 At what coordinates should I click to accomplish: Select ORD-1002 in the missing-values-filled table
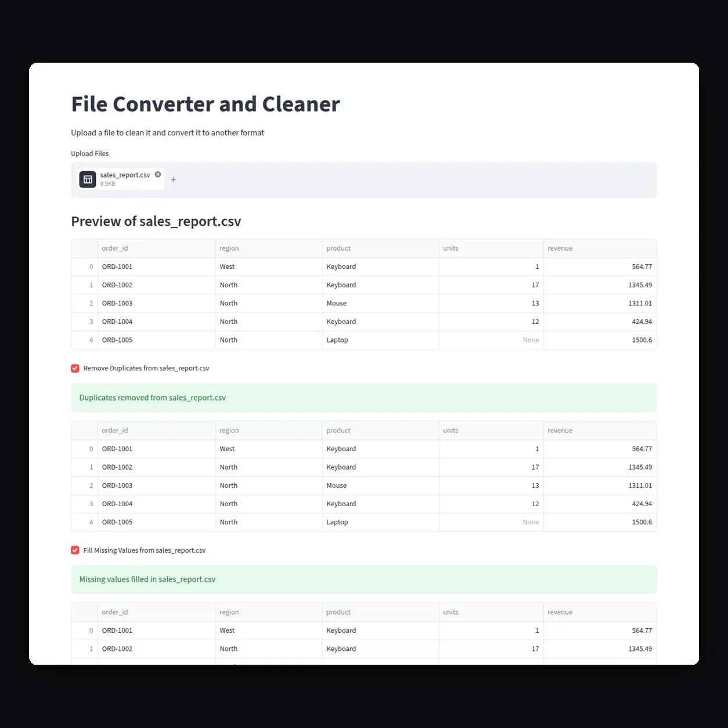point(156,649)
